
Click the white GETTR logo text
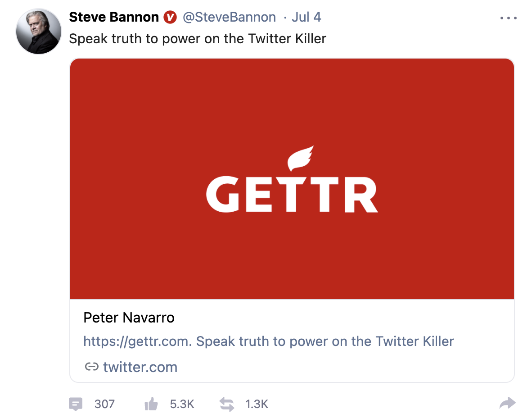click(292, 194)
